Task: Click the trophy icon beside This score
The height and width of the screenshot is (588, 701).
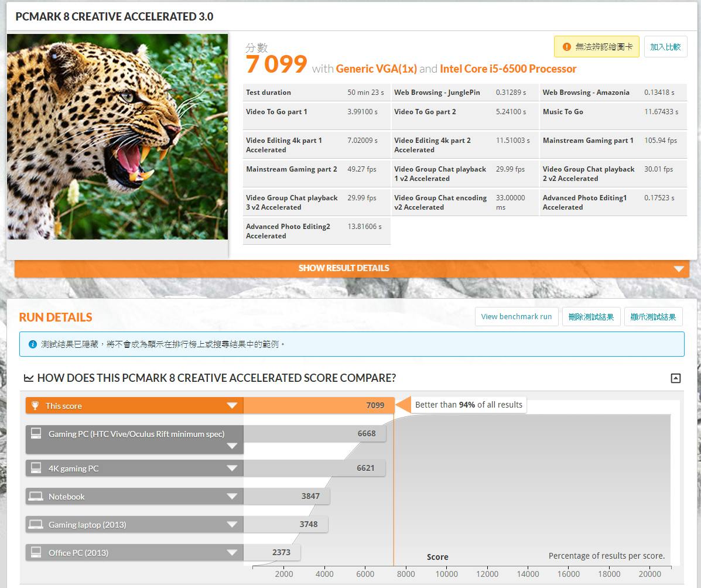Action: 35,405
